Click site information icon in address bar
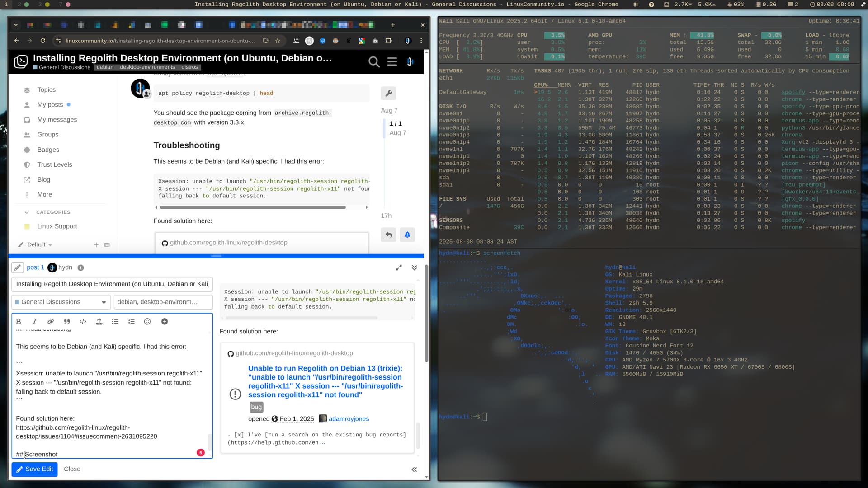This screenshot has width=868, height=488. click(58, 41)
